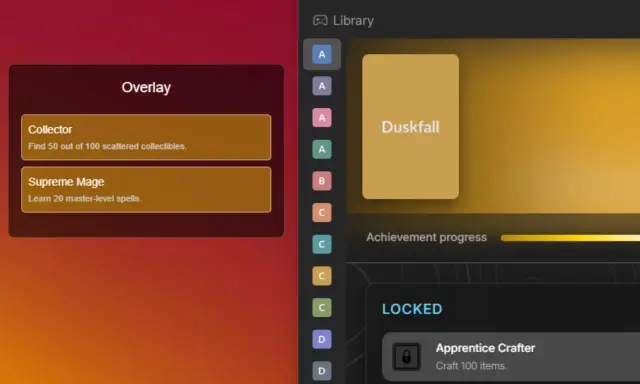The width and height of the screenshot is (640, 384).
Task: Open the purple-gray A game icon
Action: coord(322,86)
